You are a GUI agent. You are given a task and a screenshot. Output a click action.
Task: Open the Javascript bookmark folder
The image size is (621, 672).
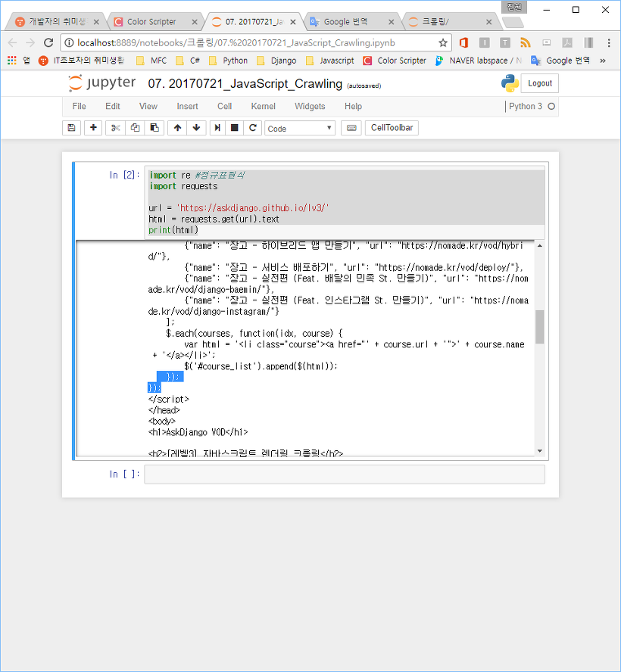pos(329,61)
